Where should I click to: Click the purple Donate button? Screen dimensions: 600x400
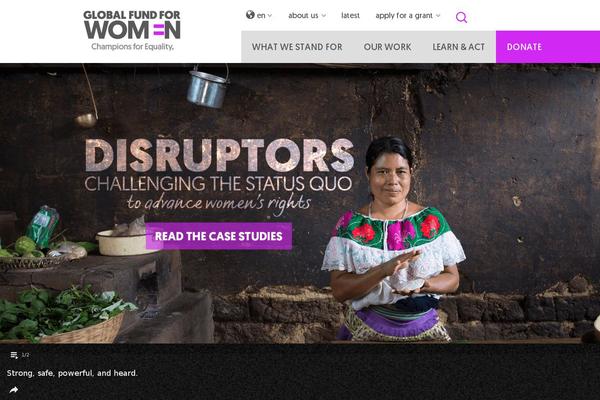[548, 47]
